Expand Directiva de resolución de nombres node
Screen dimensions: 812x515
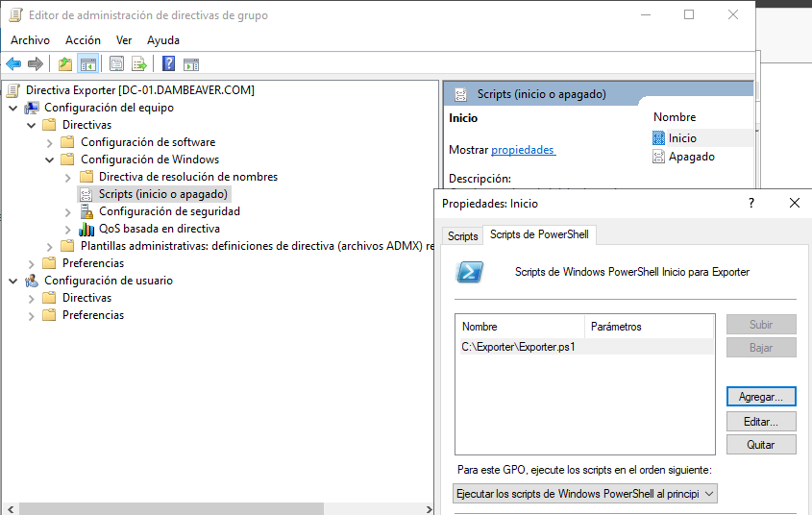68,178
